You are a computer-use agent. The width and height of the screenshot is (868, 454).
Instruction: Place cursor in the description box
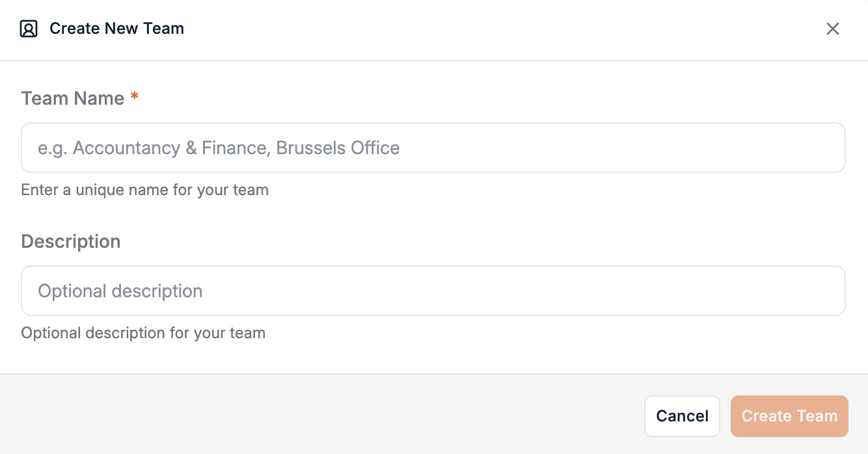pos(433,291)
